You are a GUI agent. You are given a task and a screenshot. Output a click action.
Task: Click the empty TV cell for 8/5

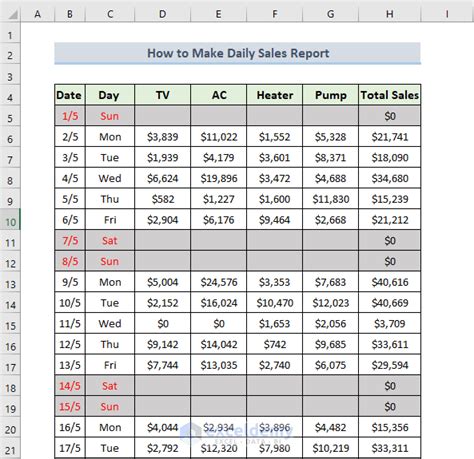coord(163,261)
